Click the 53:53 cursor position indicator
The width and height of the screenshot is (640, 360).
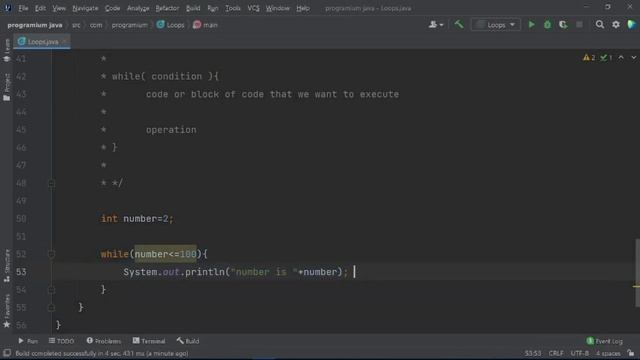tap(533, 353)
